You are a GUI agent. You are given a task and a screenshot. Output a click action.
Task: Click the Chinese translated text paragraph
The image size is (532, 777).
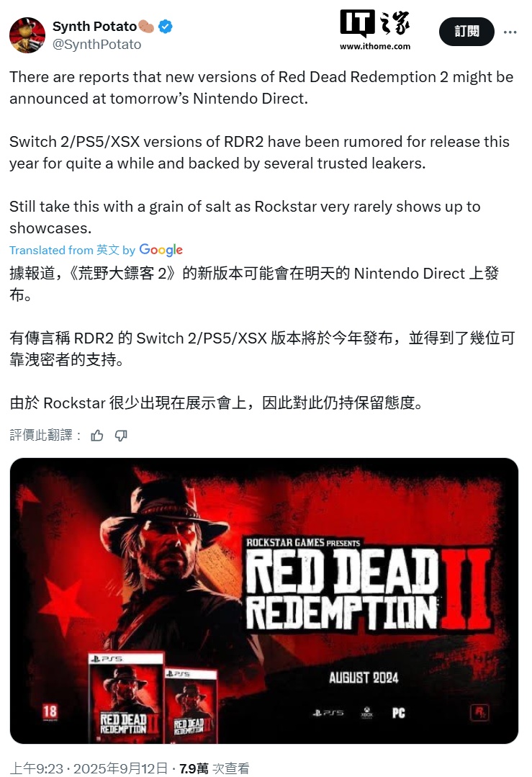(263, 338)
